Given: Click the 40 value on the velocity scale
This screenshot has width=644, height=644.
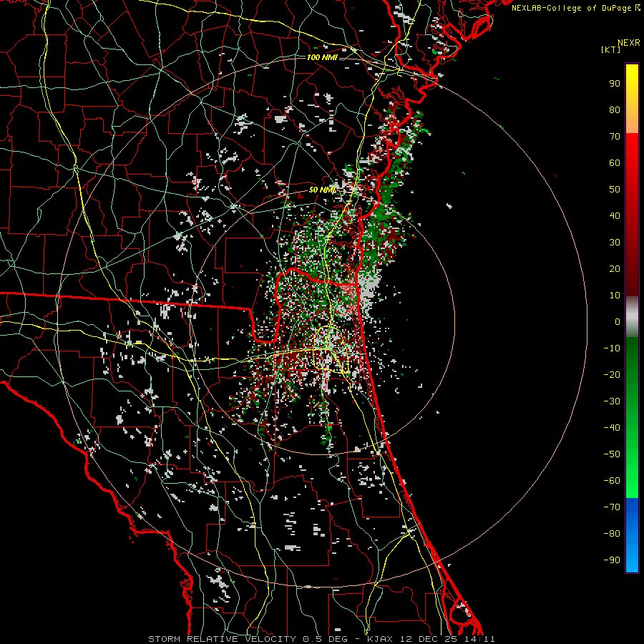Looking at the screenshot, I should click(615, 215).
